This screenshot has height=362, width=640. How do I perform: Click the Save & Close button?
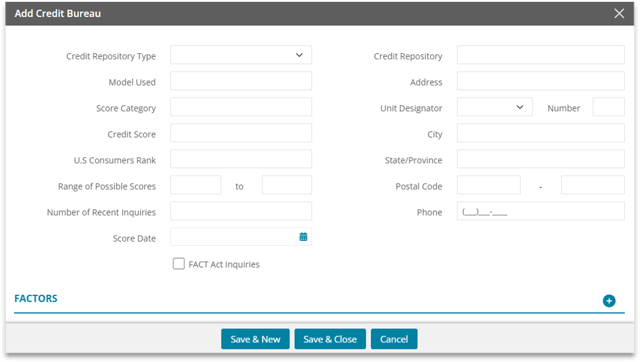click(330, 339)
